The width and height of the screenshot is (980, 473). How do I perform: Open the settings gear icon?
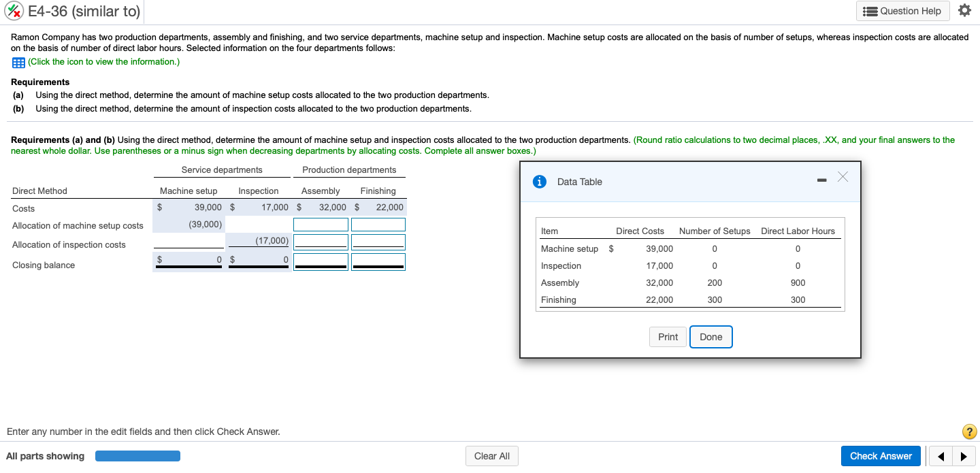pos(964,11)
